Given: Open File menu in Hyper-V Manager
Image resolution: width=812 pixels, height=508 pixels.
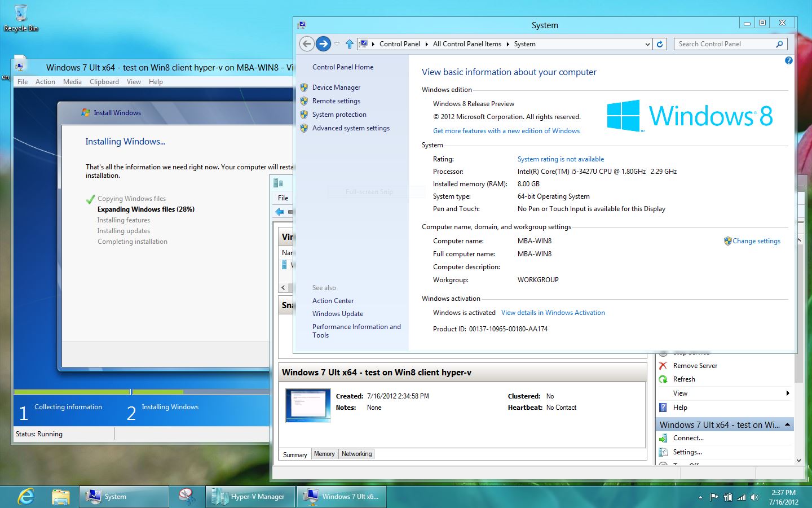Looking at the screenshot, I should point(283,198).
